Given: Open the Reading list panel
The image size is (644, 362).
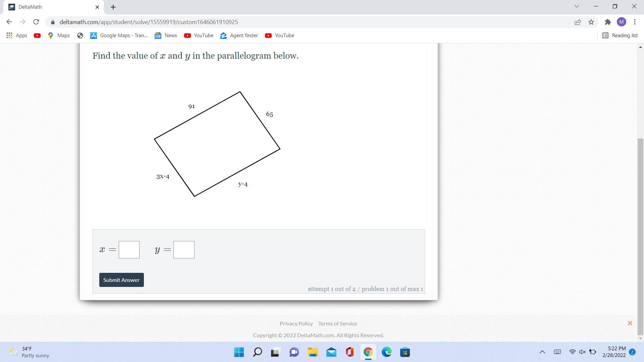Looking at the screenshot, I should [x=620, y=36].
